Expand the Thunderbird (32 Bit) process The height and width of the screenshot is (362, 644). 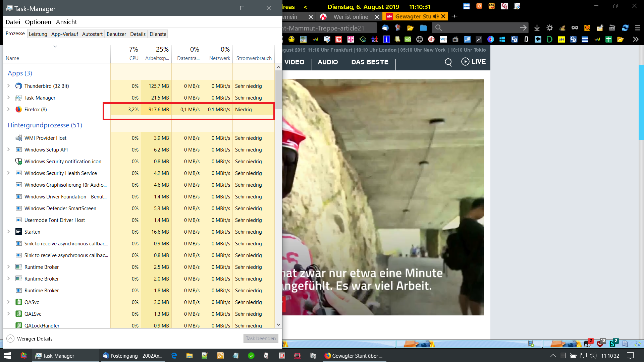pyautogui.click(x=9, y=86)
